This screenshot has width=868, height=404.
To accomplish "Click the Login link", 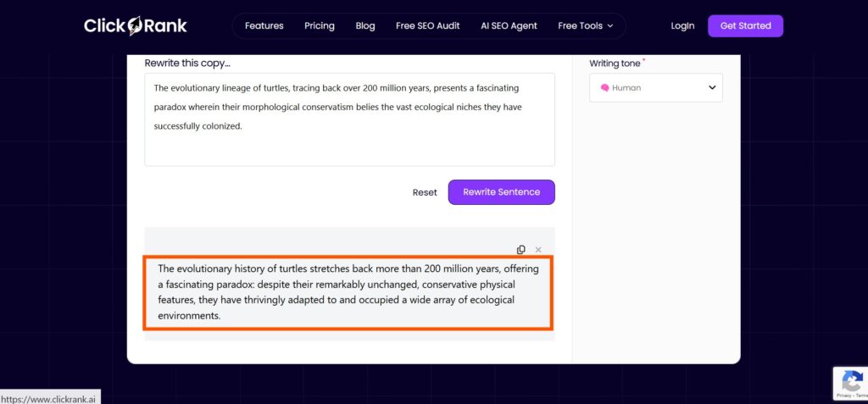I will click(x=682, y=26).
